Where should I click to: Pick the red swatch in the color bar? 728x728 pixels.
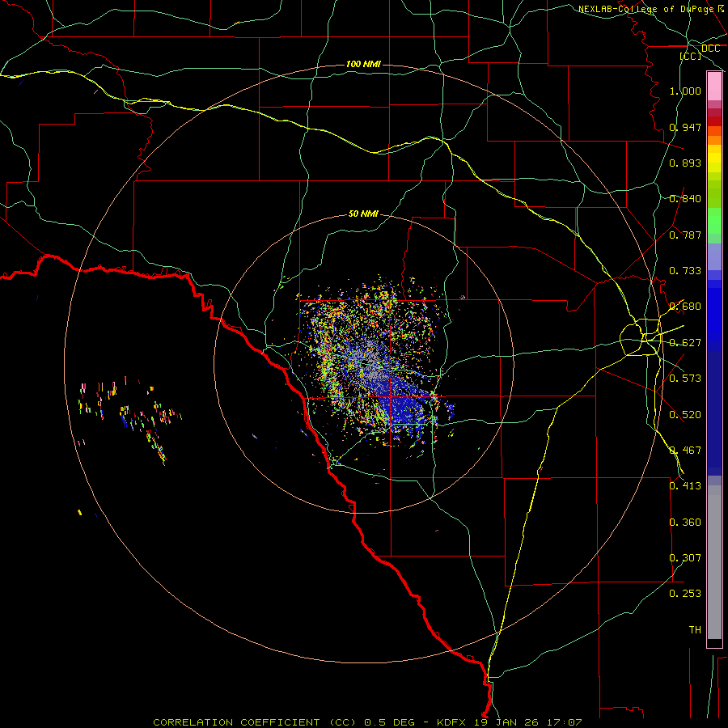(x=714, y=121)
